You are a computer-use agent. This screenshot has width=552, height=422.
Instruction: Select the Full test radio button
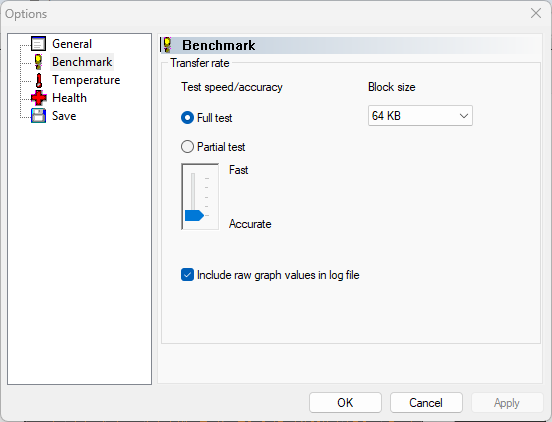pyautogui.click(x=187, y=118)
